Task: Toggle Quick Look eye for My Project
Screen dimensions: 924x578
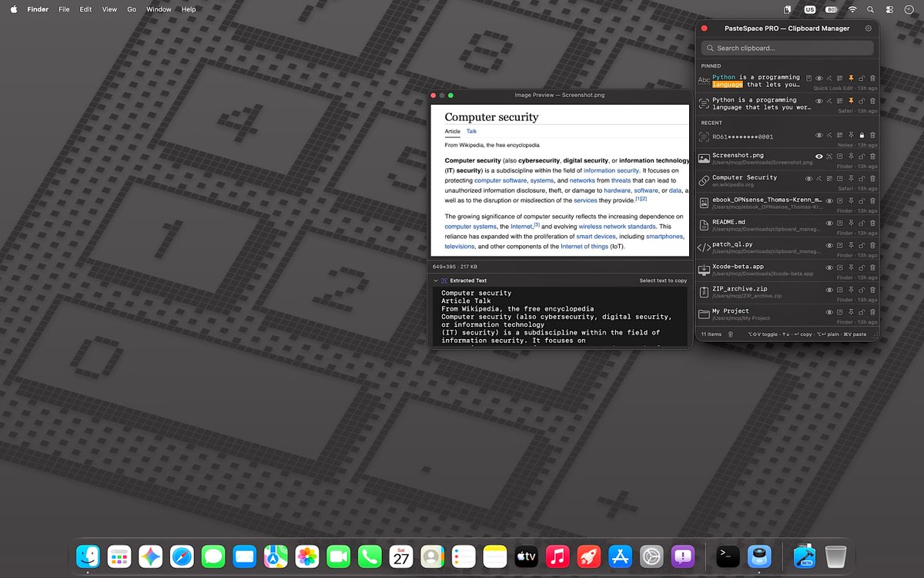Action: [x=829, y=312]
